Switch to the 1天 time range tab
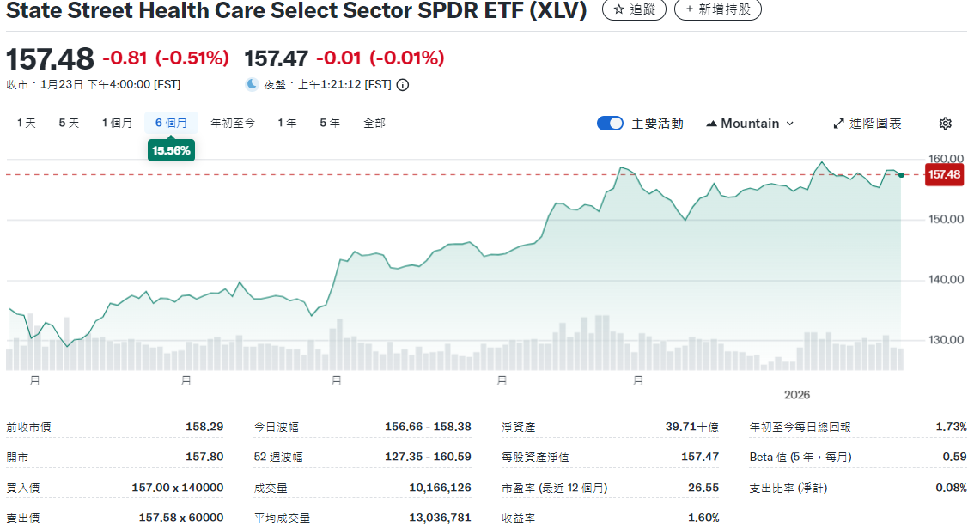980x528 pixels. coord(27,123)
